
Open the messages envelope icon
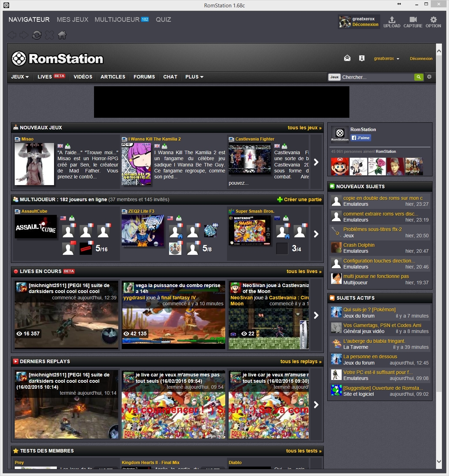tap(347, 58)
